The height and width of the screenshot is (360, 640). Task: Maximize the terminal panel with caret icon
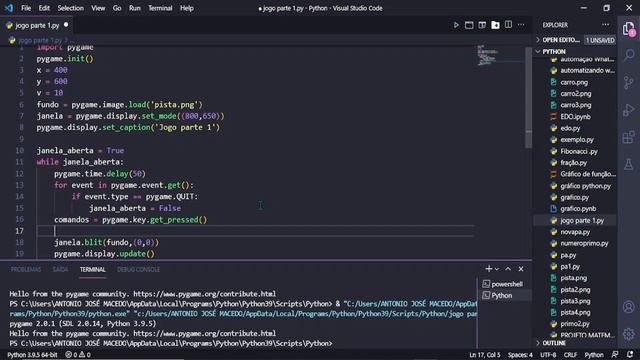pyautogui.click(x=508, y=269)
